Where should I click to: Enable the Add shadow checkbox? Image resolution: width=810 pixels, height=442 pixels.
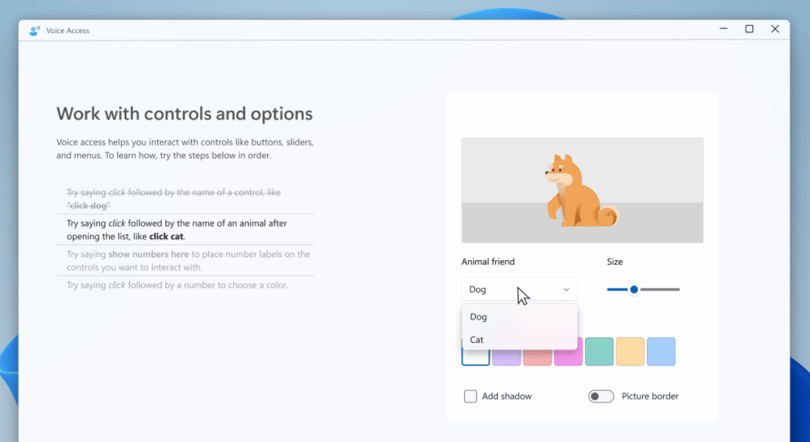(470, 396)
